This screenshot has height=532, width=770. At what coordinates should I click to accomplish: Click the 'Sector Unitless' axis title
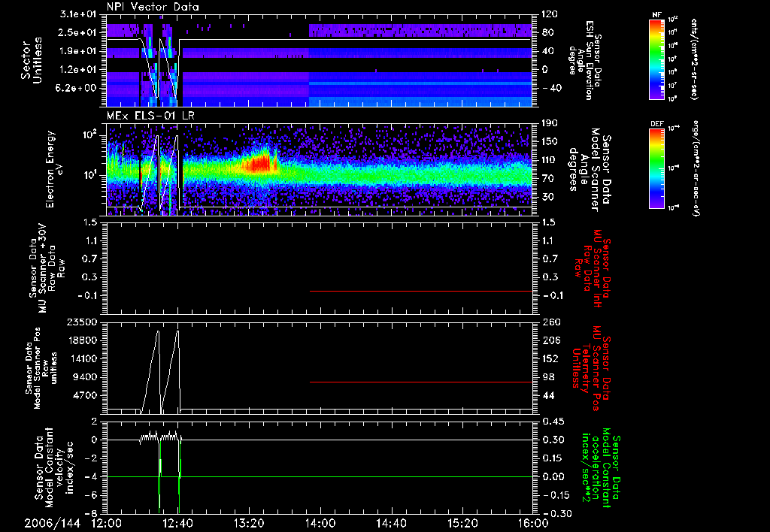(x=32, y=60)
